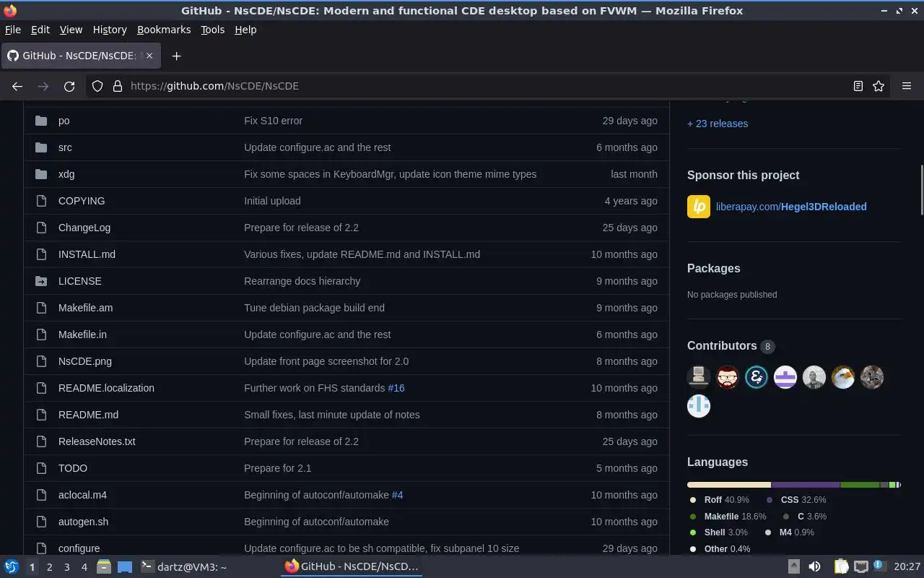Open the src folder
This screenshot has width=924, height=578.
[65, 147]
